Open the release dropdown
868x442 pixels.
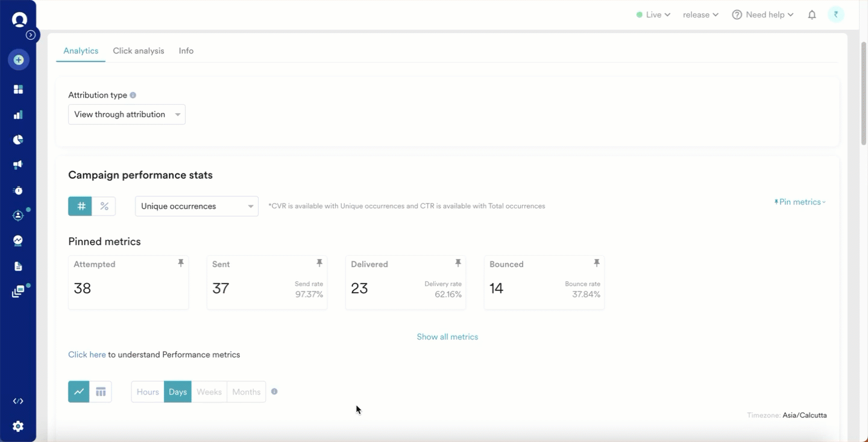click(700, 15)
